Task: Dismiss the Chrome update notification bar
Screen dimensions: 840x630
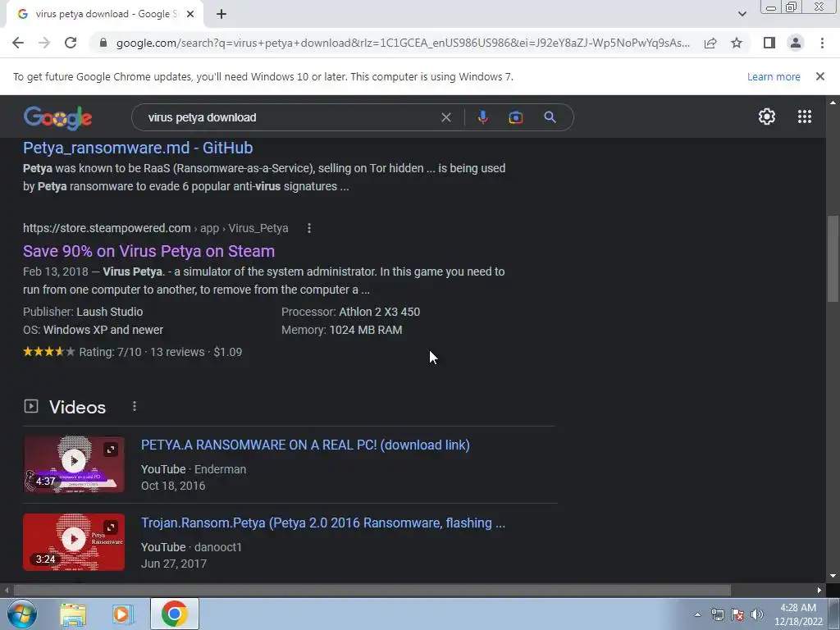Action: (819, 76)
